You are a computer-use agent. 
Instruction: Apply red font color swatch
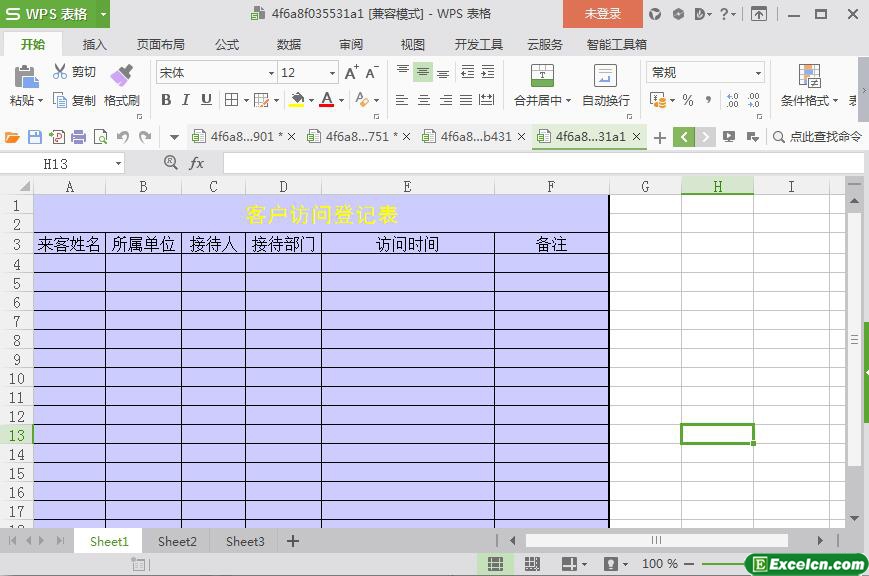point(327,100)
